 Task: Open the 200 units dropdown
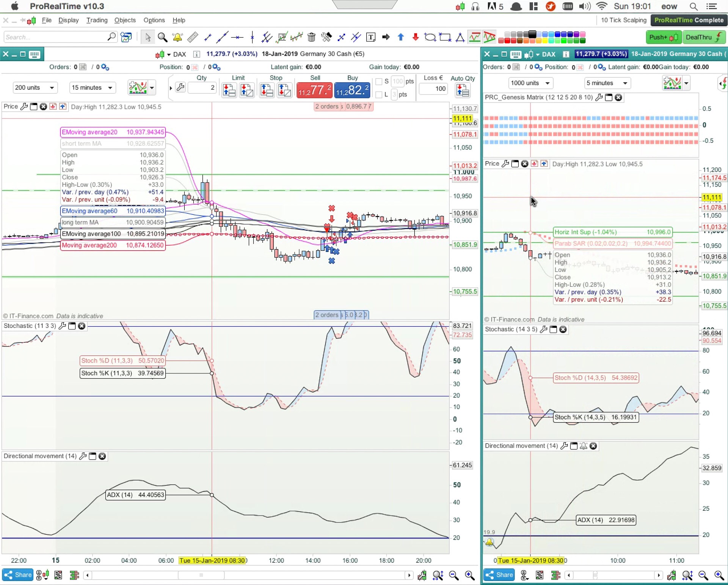(35, 88)
